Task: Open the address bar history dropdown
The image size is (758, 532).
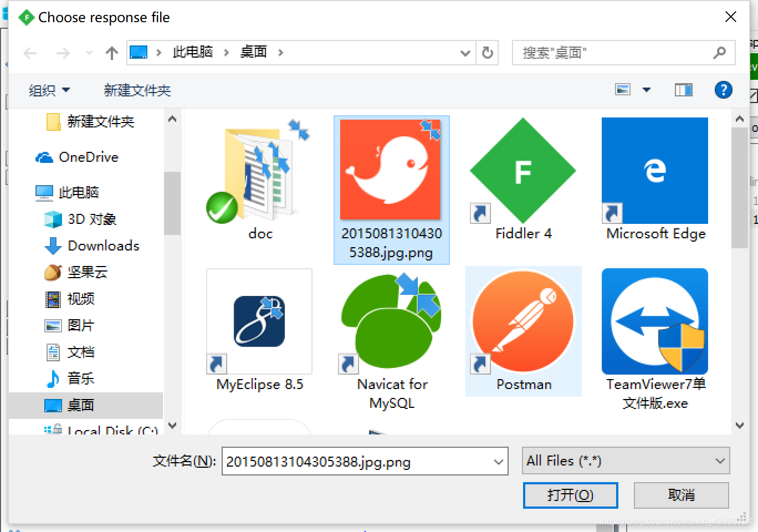Action: coord(465,53)
